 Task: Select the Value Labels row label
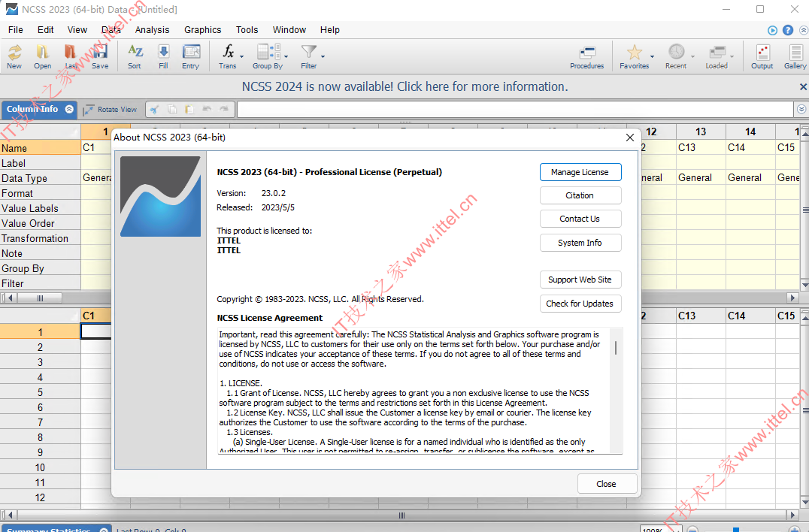pos(41,208)
